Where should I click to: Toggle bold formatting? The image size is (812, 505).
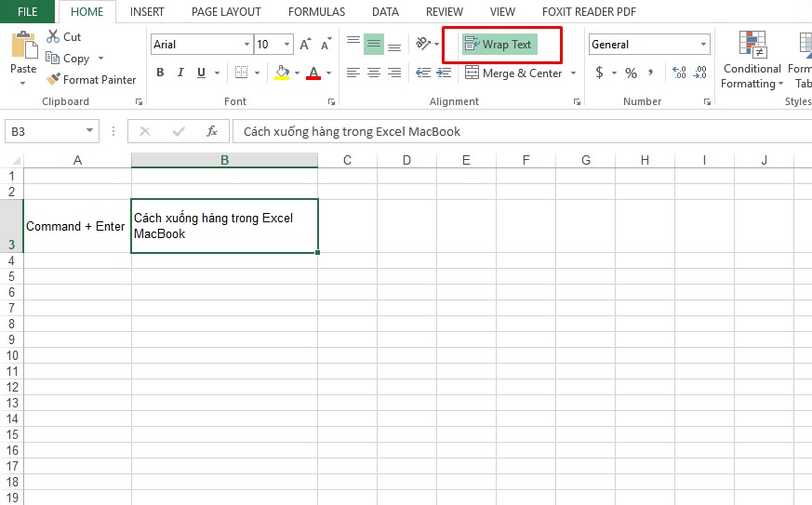(x=161, y=73)
